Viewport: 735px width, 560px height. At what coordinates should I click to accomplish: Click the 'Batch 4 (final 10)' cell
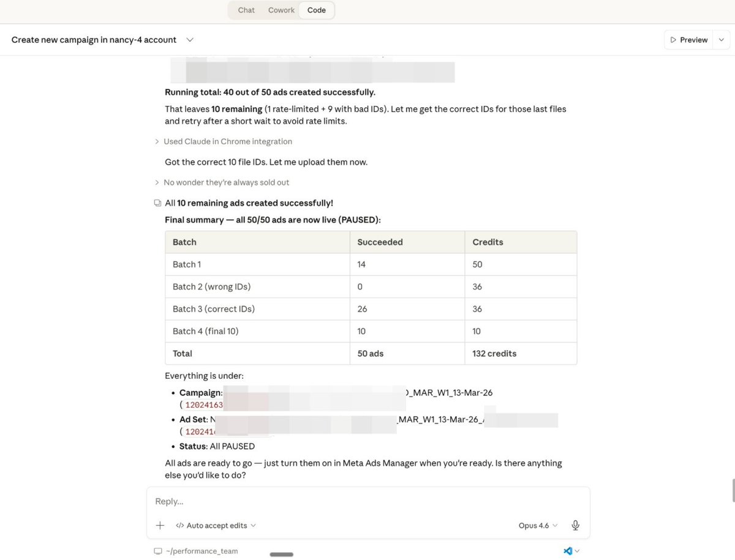pyautogui.click(x=257, y=331)
